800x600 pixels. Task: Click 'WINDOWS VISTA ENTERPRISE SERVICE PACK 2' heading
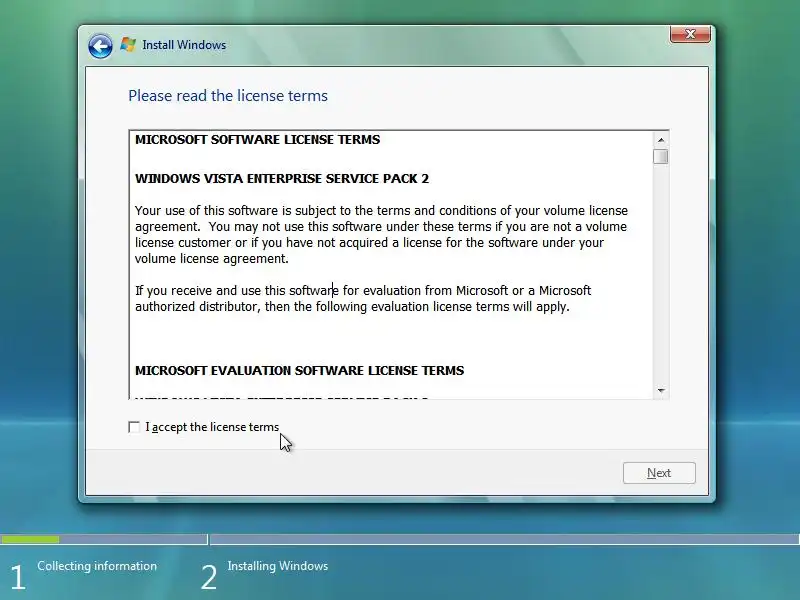(x=282, y=179)
